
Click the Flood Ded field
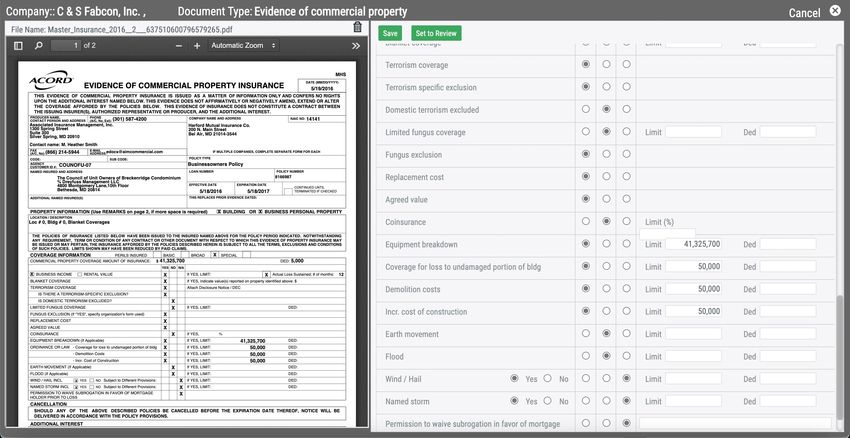click(x=788, y=357)
